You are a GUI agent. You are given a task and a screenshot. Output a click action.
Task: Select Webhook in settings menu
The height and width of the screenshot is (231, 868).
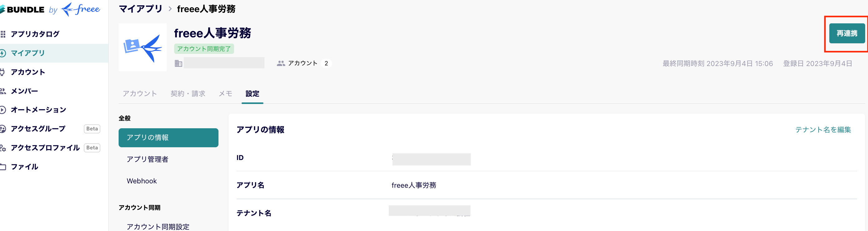(x=141, y=181)
